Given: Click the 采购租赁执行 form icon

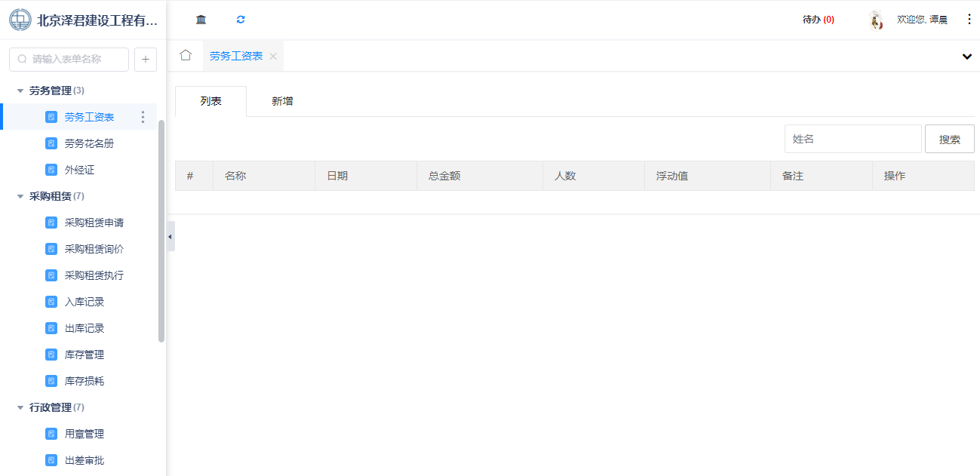Looking at the screenshot, I should (x=51, y=275).
